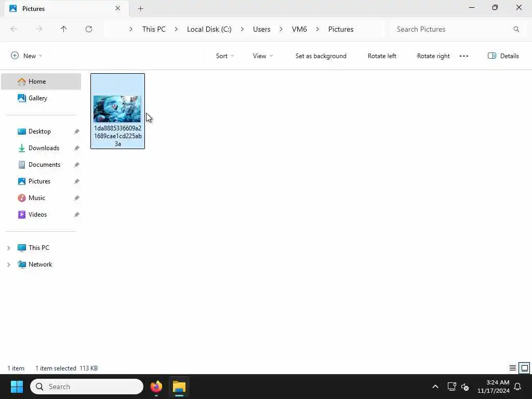Click the muted volume tray icon
The height and width of the screenshot is (399, 532).
465,387
